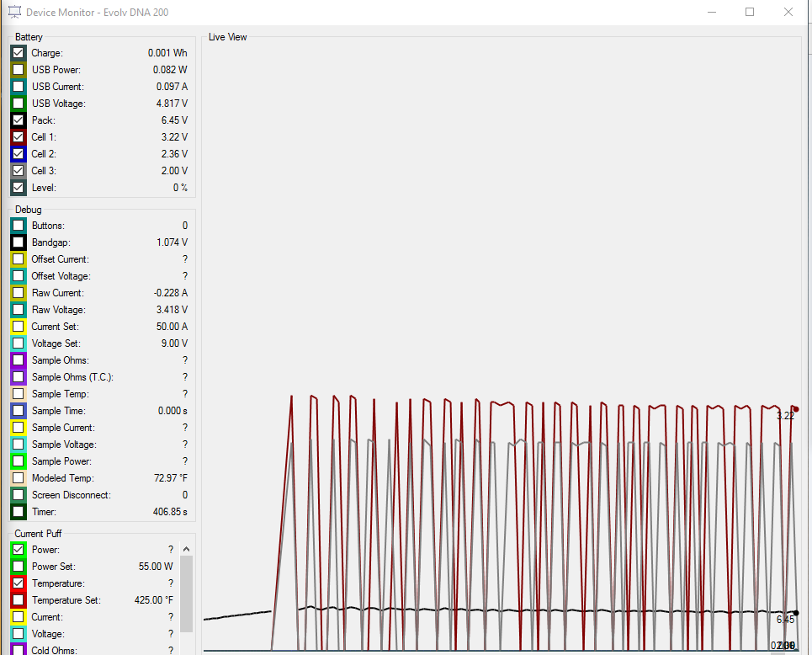The width and height of the screenshot is (812, 655).
Task: Click the Cell 1 endpoint marker on graph
Action: 795,410
